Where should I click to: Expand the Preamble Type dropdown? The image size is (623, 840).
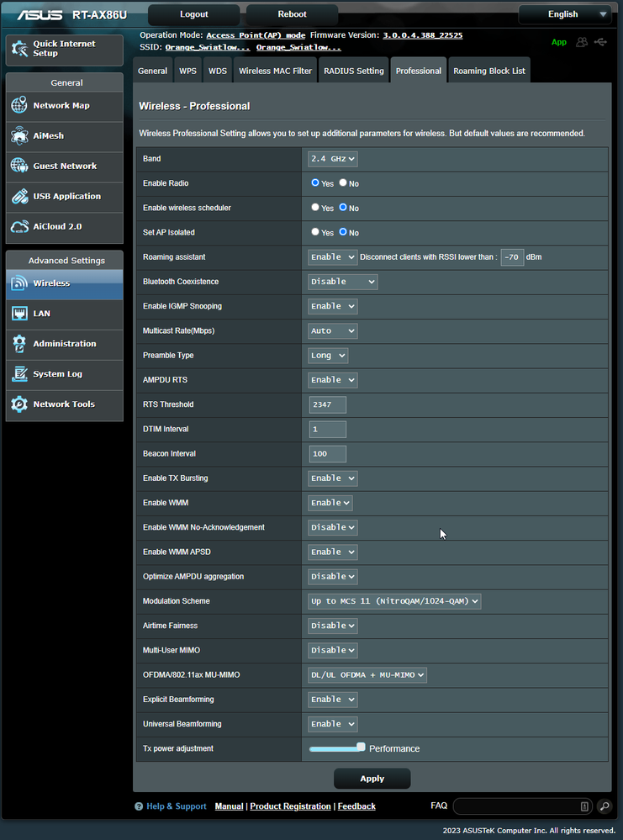click(x=327, y=355)
